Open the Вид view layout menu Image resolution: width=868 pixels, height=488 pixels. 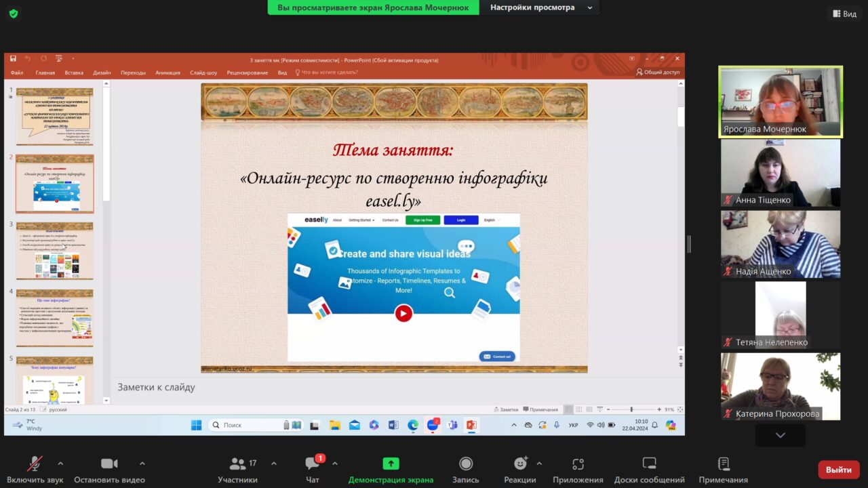click(844, 14)
